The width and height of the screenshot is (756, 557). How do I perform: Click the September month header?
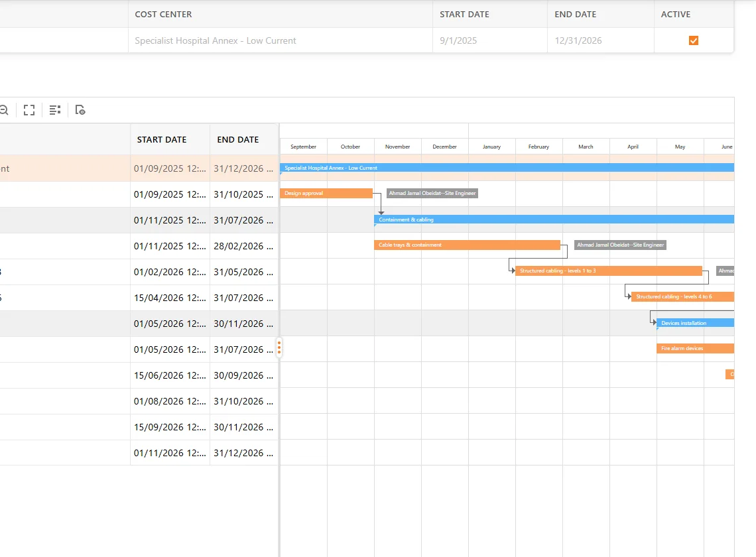tap(303, 147)
